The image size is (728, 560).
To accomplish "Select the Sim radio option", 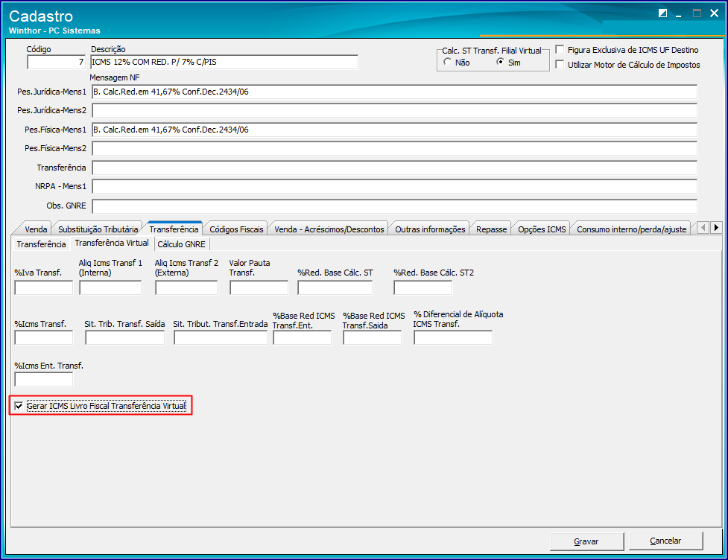I will (x=500, y=62).
